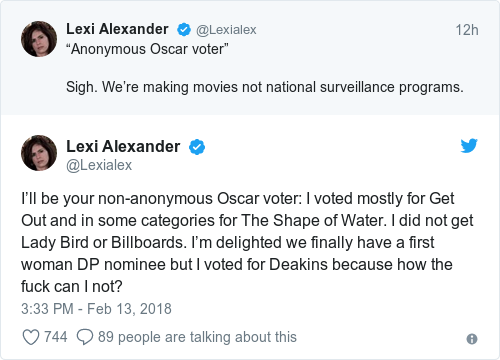Open the 3:33 PM - Feb 13, 2018 timestamp
The image size is (500, 360).
click(x=96, y=309)
